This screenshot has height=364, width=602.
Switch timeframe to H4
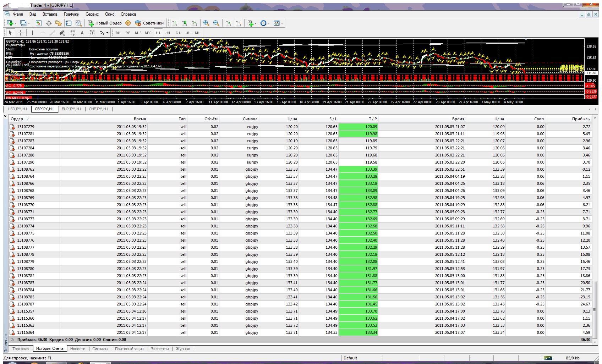click(x=168, y=33)
